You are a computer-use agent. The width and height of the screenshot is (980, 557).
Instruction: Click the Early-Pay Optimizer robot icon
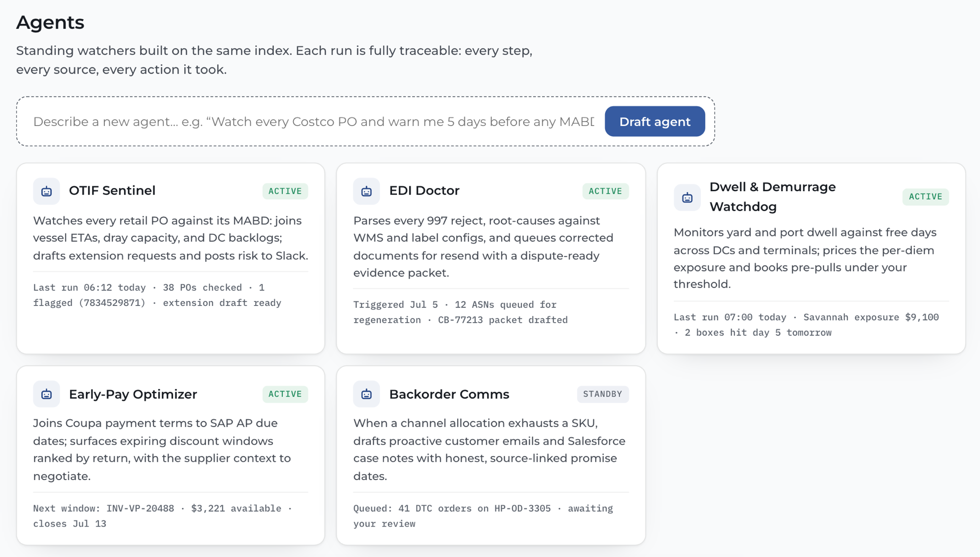click(x=47, y=394)
